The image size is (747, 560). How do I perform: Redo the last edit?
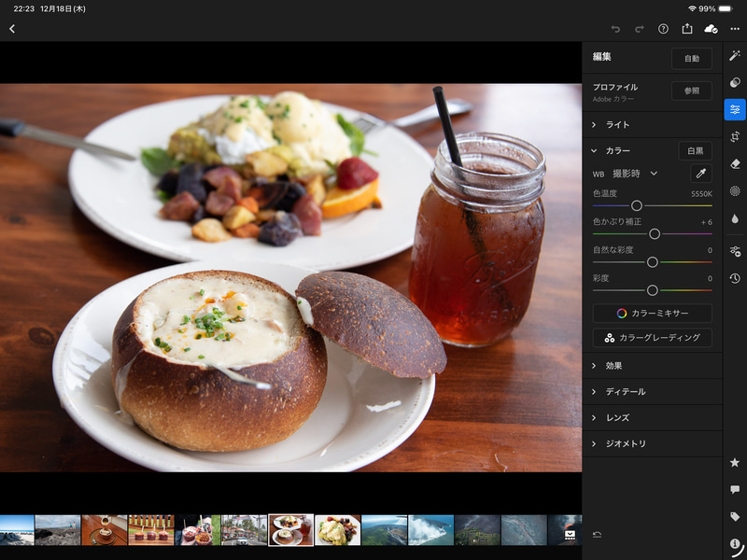point(640,29)
